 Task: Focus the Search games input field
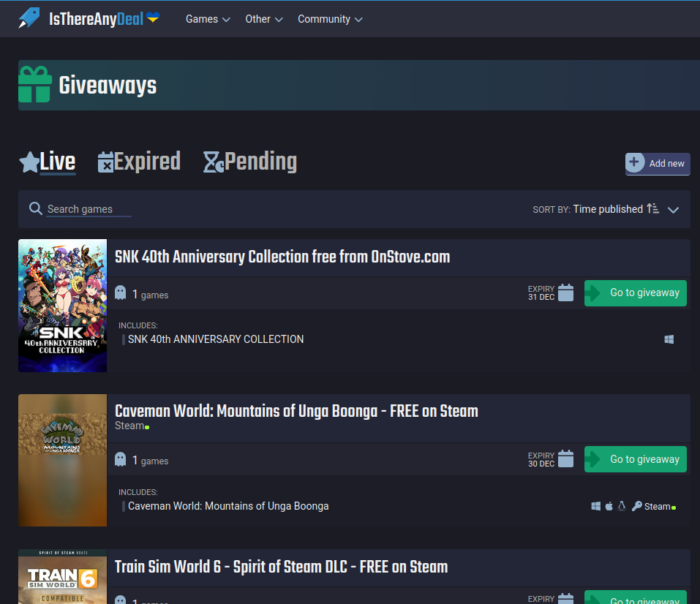89,209
